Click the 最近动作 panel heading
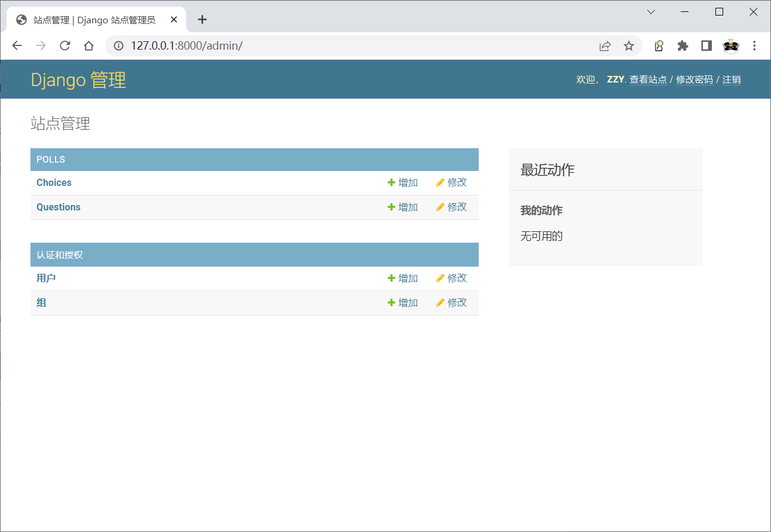This screenshot has height=532, width=771. (547, 170)
